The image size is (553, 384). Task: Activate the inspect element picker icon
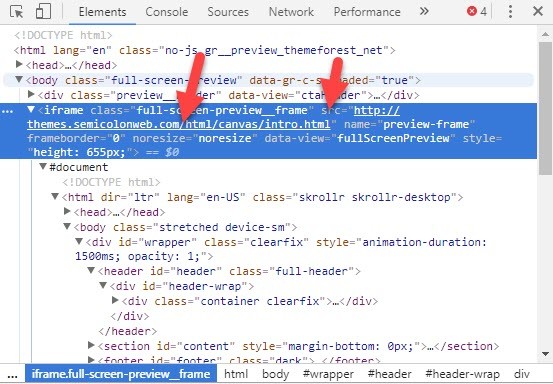tap(17, 12)
